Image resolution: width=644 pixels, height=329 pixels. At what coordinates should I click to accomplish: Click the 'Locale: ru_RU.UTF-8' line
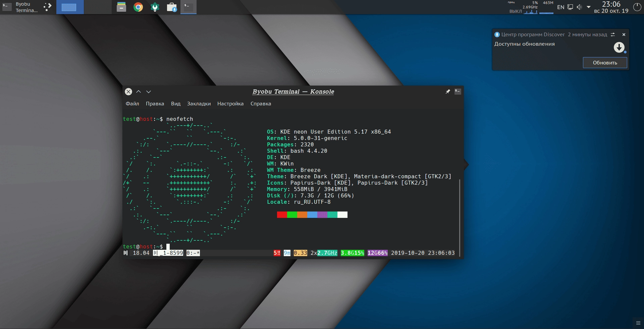tap(299, 202)
